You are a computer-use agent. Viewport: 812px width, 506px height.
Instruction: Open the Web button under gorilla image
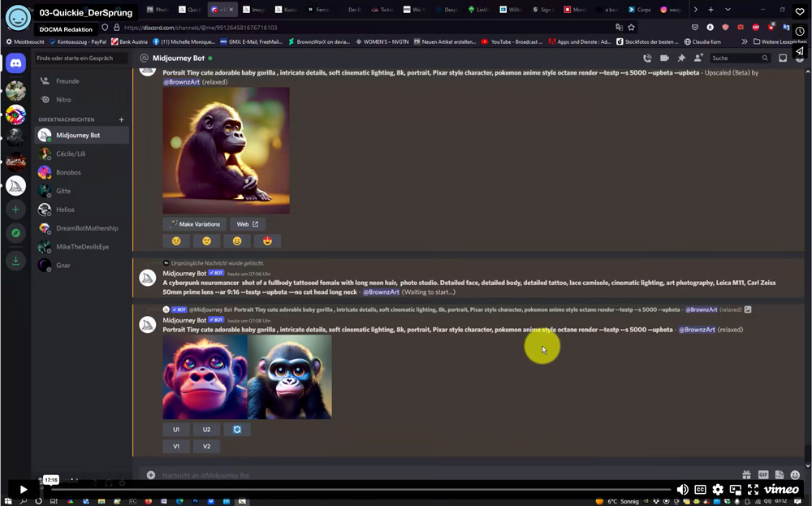[248, 224]
